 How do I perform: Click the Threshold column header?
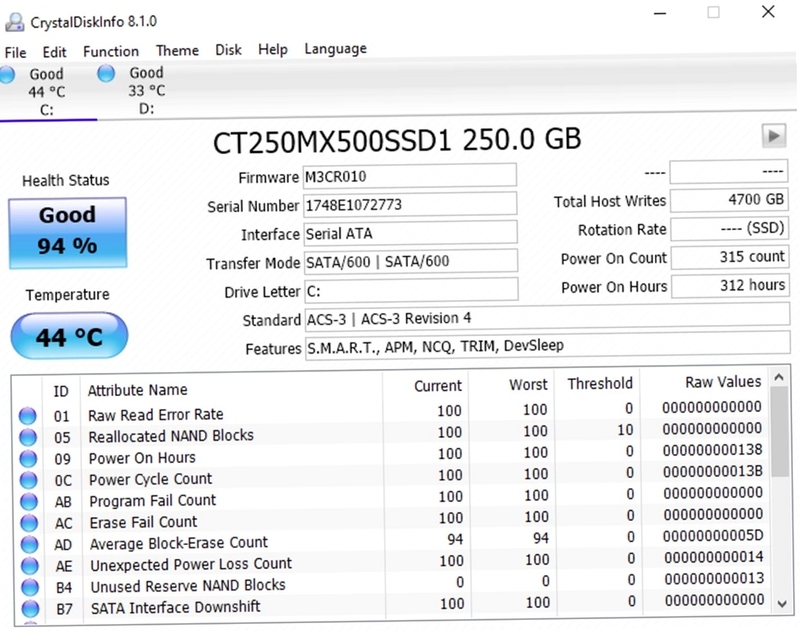click(600, 383)
